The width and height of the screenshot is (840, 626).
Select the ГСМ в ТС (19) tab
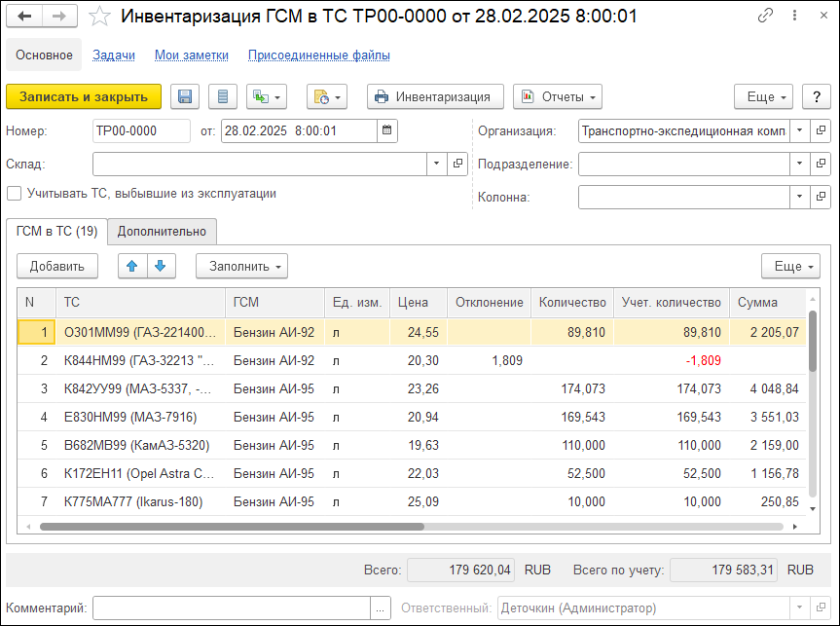click(x=56, y=231)
